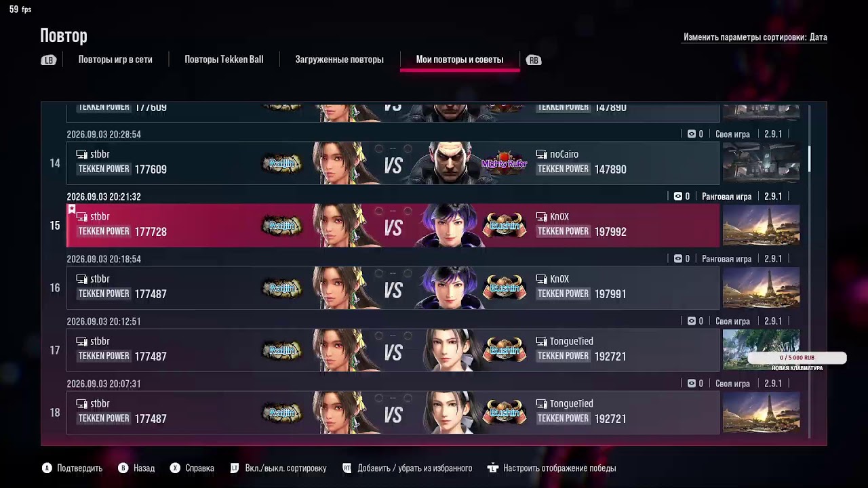The width and height of the screenshot is (868, 488).
Task: Click the Paris stage thumbnail of replay 16
Action: coord(761,288)
